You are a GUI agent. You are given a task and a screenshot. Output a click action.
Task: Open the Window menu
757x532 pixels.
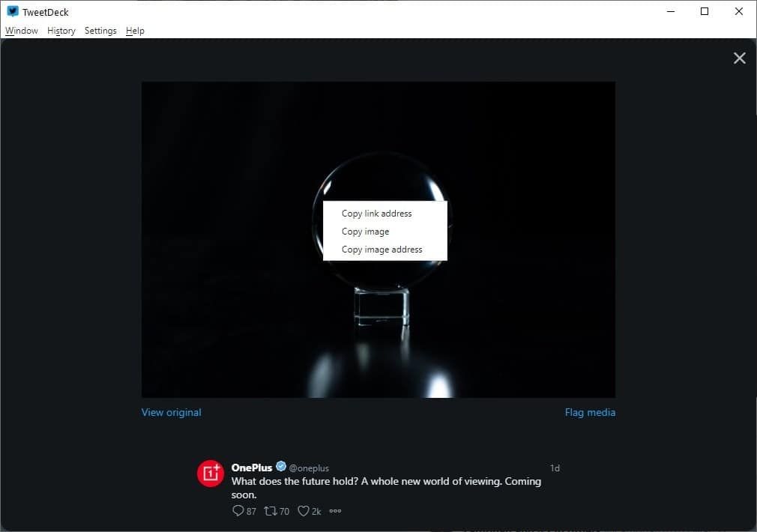tap(21, 31)
